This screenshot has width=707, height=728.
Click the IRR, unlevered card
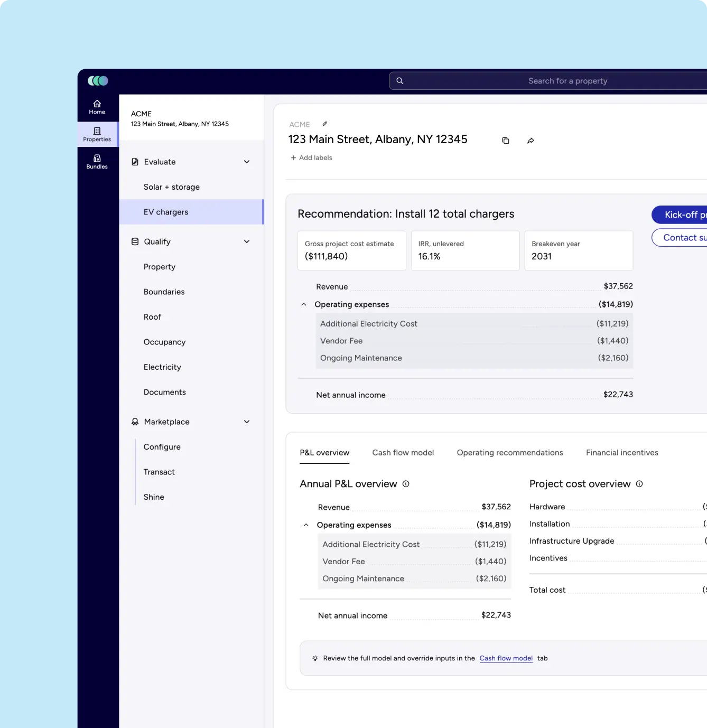(x=466, y=250)
